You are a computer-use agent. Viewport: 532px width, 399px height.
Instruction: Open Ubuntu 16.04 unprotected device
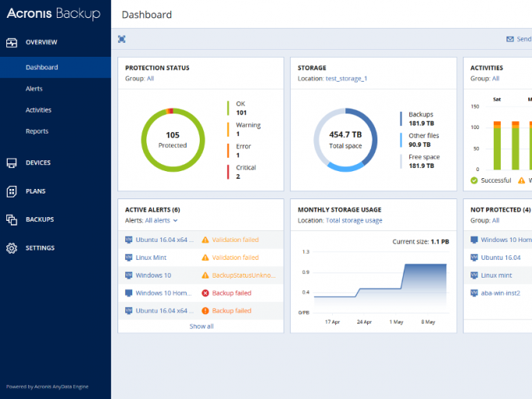[x=500, y=257]
